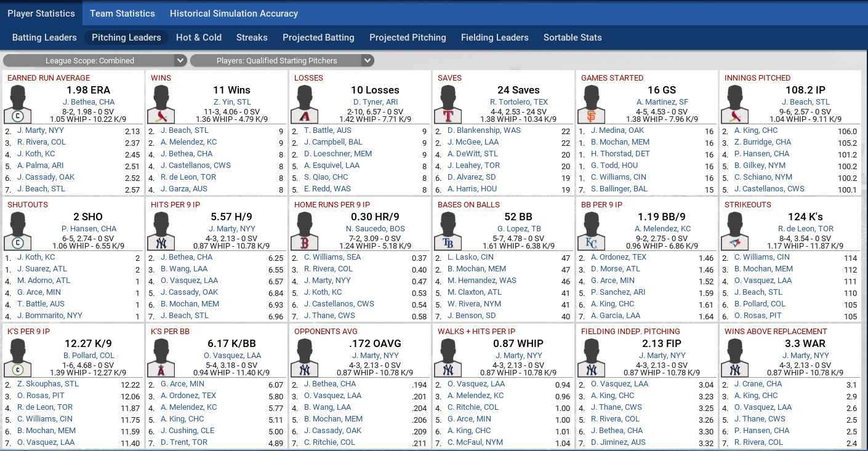The width and height of the screenshot is (868, 451).
Task: Click A. Martinez's Giants photo under Games Started
Action: (592, 104)
